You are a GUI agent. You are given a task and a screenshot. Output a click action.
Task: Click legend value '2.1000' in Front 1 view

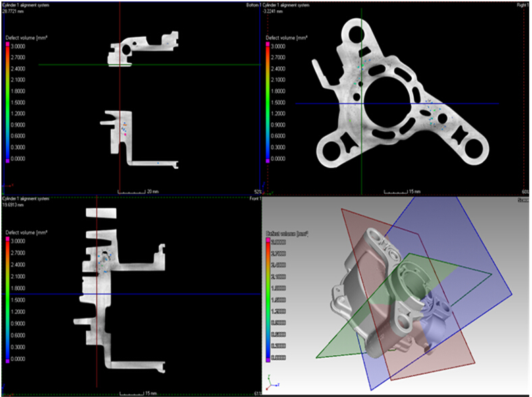pyautogui.click(x=18, y=277)
